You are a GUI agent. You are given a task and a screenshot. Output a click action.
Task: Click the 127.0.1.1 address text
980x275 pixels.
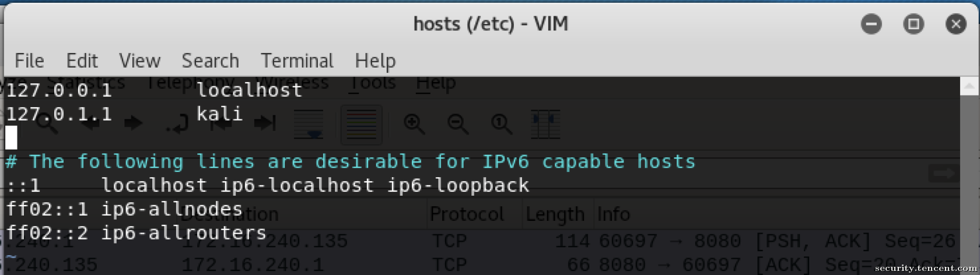pyautogui.click(x=58, y=114)
